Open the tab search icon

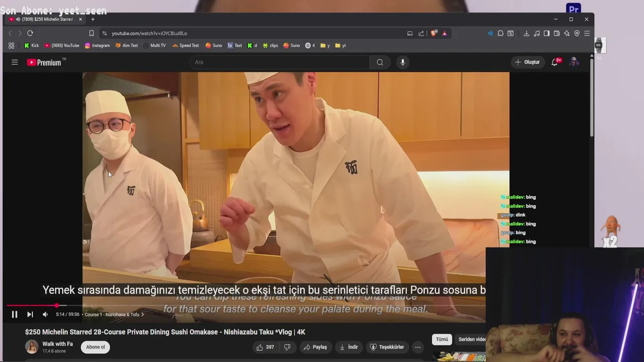[511, 33]
